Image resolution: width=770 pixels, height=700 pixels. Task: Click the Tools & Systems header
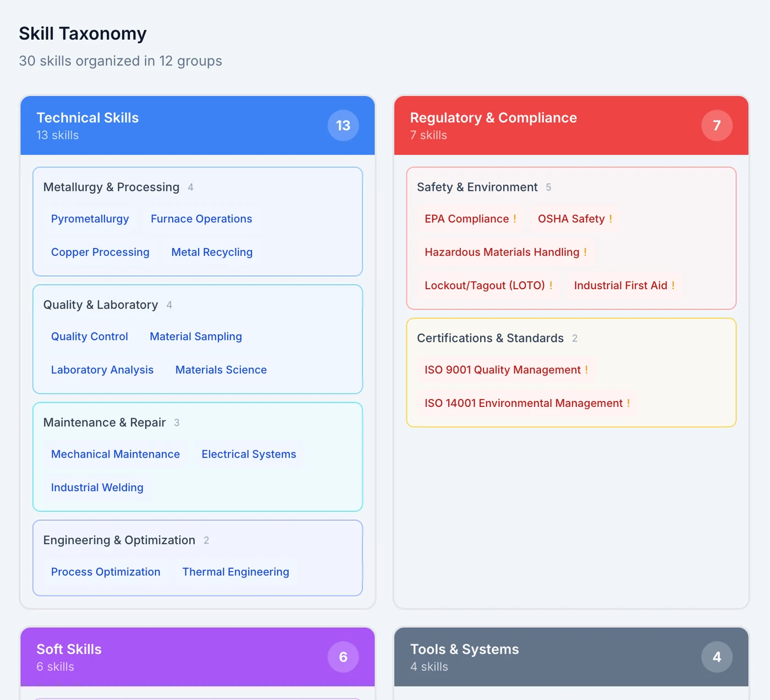(571, 657)
